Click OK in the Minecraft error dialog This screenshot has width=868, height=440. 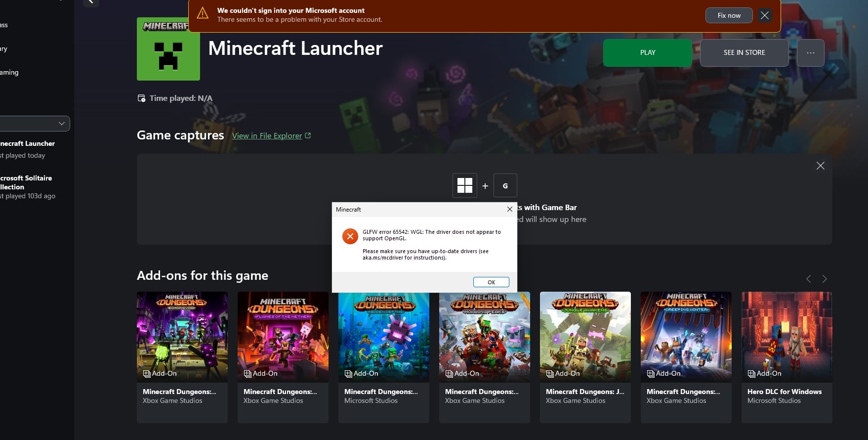tap(491, 282)
